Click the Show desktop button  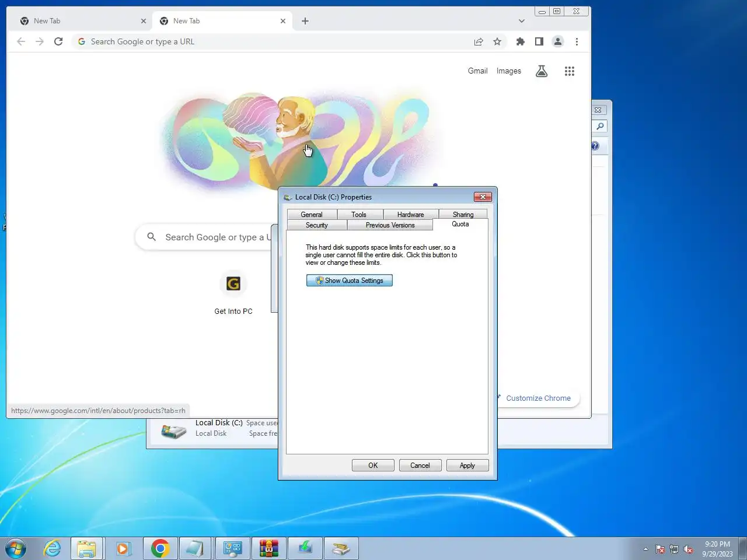[742, 548]
